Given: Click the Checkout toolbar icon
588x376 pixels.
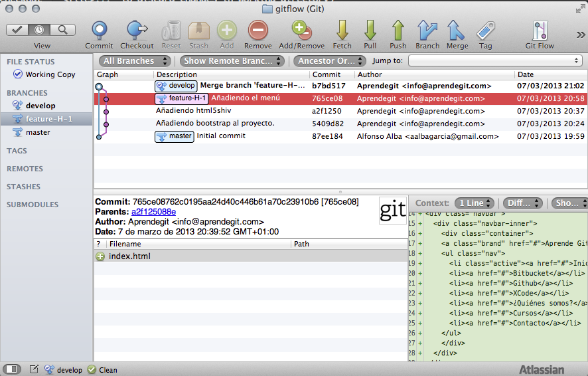Looking at the screenshot, I should click(137, 31).
